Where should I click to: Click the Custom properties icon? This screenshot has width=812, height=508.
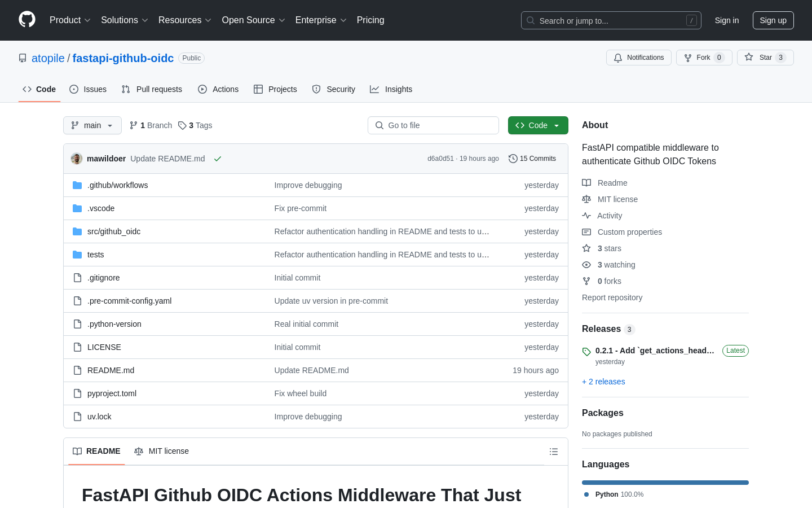586,232
